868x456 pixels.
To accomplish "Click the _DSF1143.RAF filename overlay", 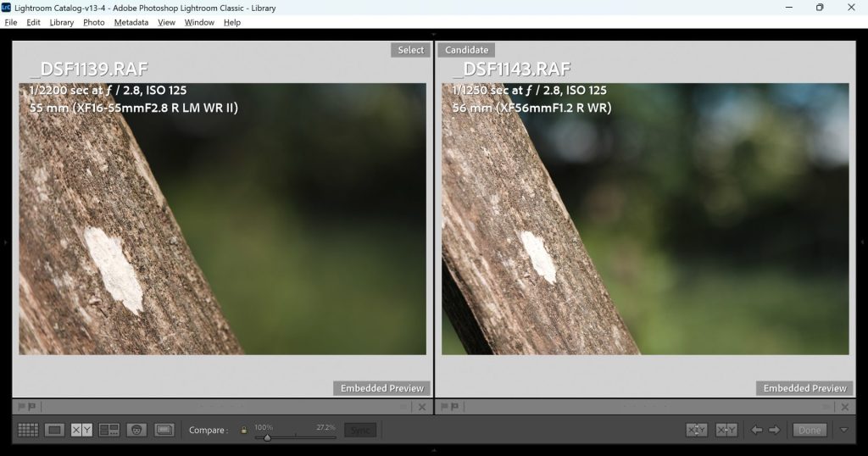I will [511, 70].
